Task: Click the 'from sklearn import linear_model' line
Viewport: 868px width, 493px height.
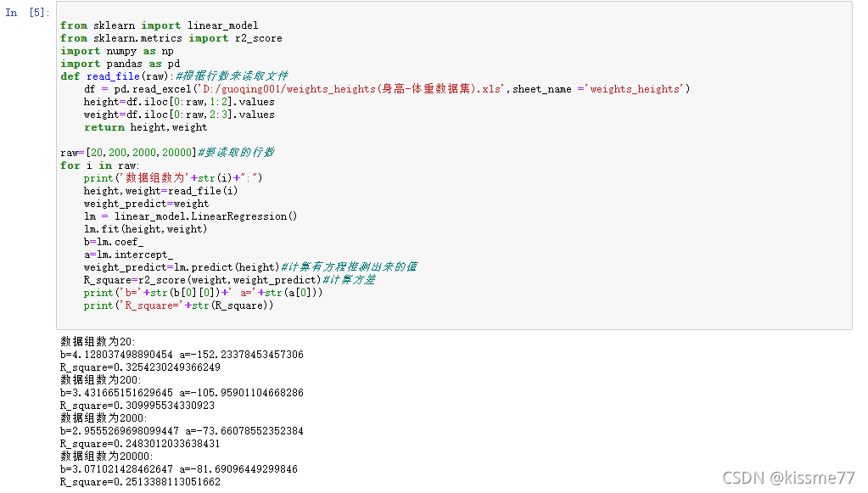Action: point(160,25)
